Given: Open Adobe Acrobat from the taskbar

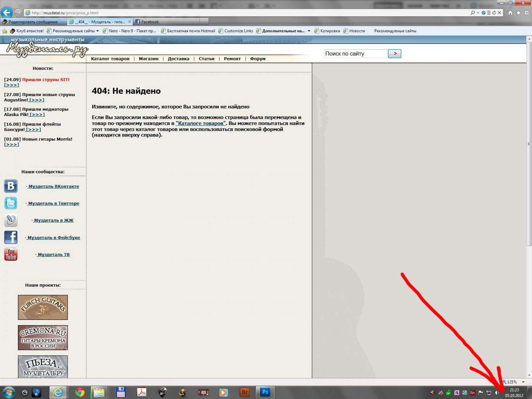Looking at the screenshot, I should point(142,392).
